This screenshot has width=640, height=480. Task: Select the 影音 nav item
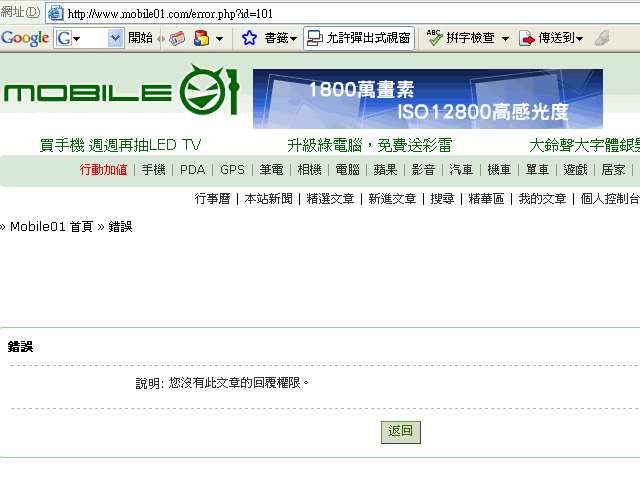423,169
